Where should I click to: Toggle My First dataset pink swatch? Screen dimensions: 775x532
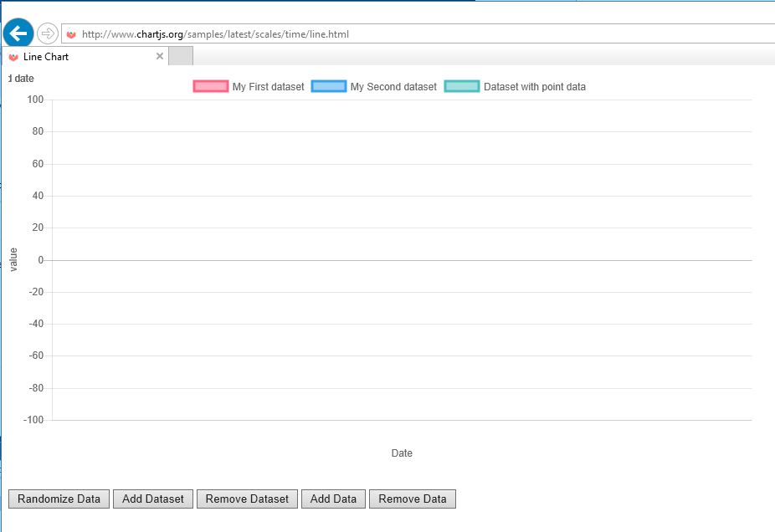pyautogui.click(x=211, y=86)
